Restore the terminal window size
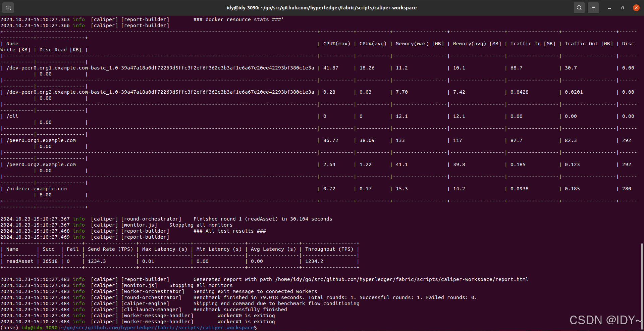 623,8
